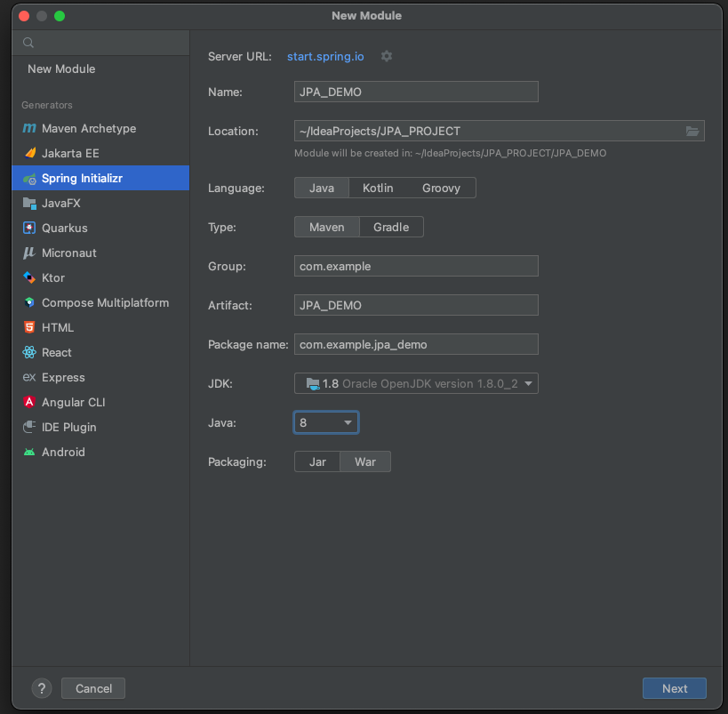Click the Compose Multiplatform icon
This screenshot has width=728, height=714.
[29, 302]
